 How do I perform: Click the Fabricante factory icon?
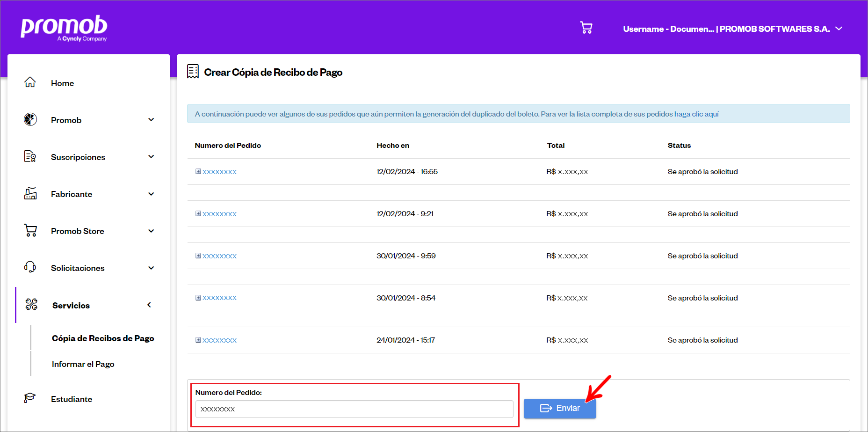click(30, 193)
